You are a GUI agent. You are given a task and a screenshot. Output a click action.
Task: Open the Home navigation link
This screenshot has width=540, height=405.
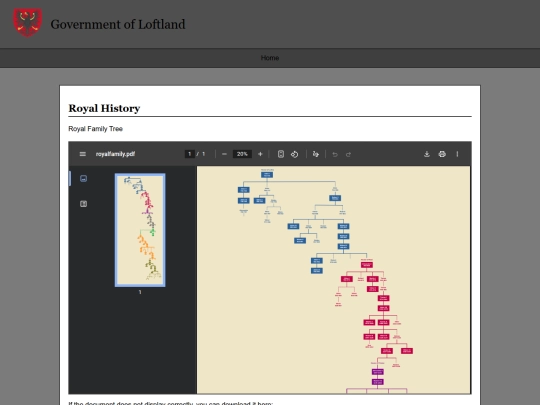click(270, 58)
